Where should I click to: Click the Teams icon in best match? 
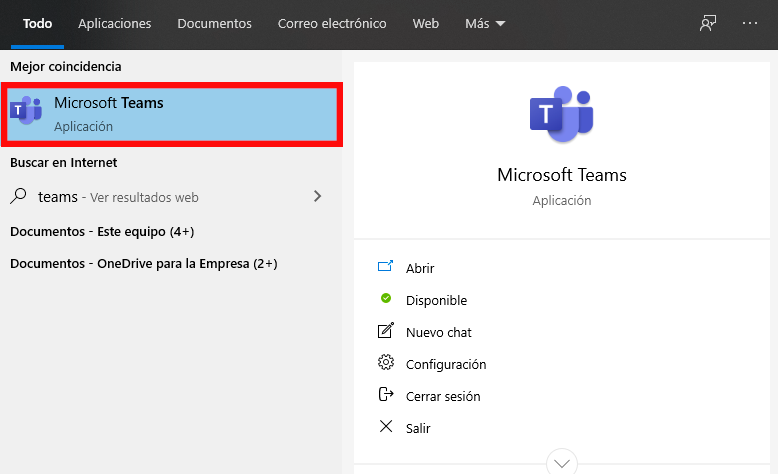[x=26, y=111]
